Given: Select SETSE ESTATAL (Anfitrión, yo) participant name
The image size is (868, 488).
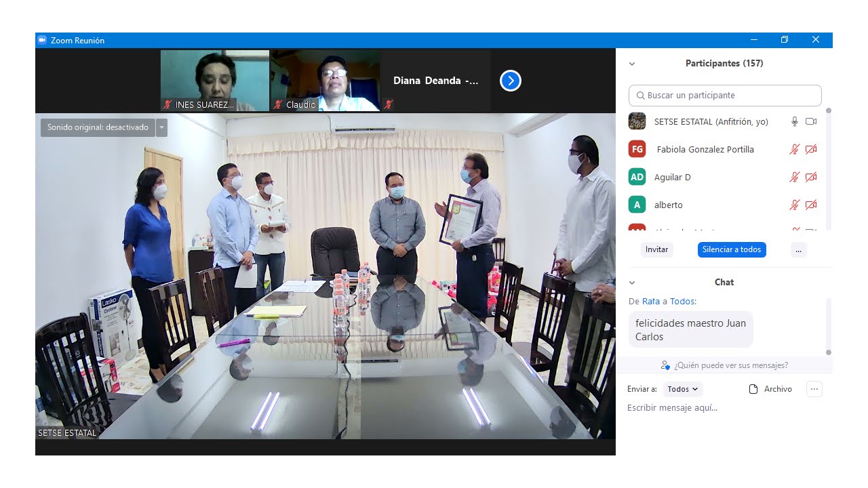Looking at the screenshot, I should 711,122.
